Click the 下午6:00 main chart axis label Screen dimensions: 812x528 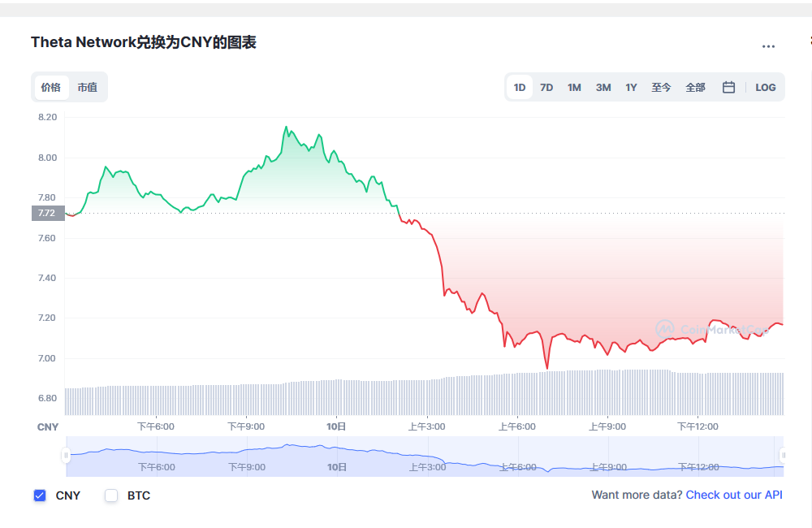tap(156, 426)
